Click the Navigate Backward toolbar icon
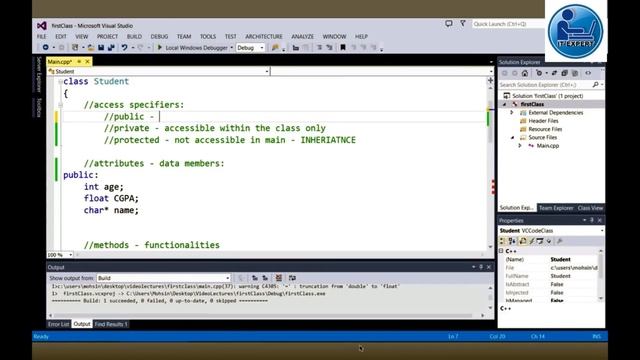The height and width of the screenshot is (360, 640). coord(45,48)
